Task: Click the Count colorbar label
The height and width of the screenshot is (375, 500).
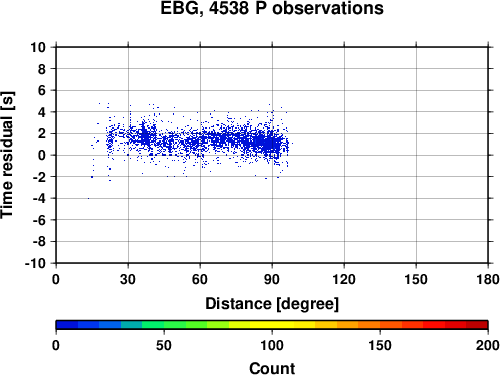Action: 272,368
